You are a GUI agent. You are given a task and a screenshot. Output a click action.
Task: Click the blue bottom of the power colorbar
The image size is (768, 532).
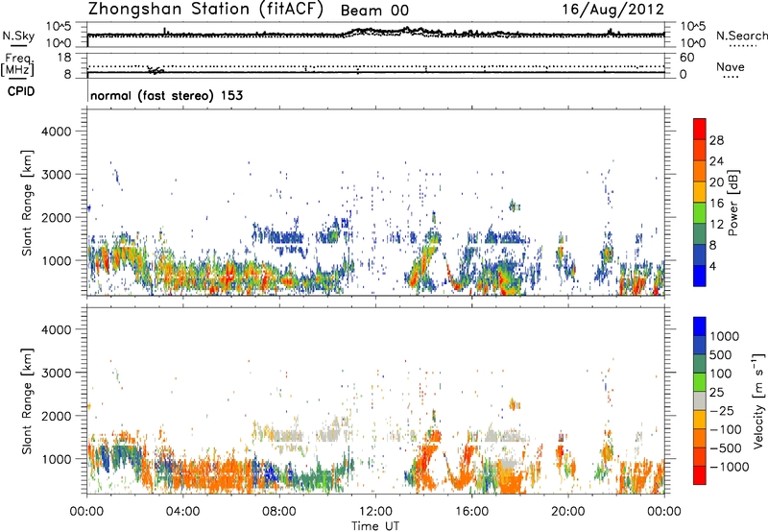[700, 276]
